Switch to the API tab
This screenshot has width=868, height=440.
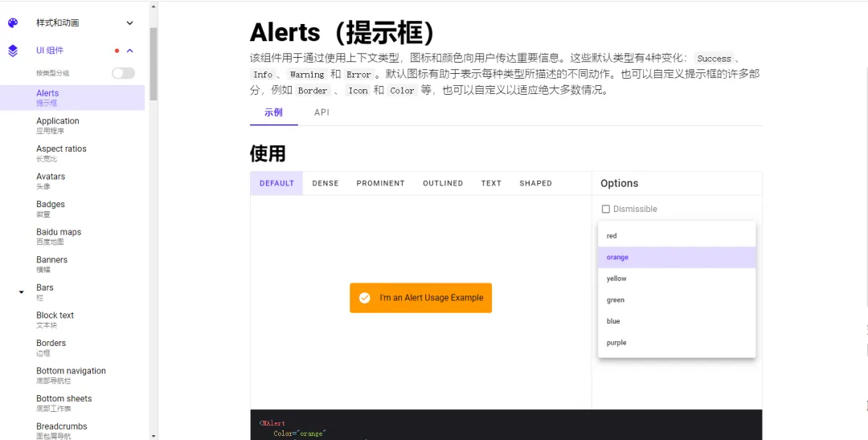tap(321, 112)
